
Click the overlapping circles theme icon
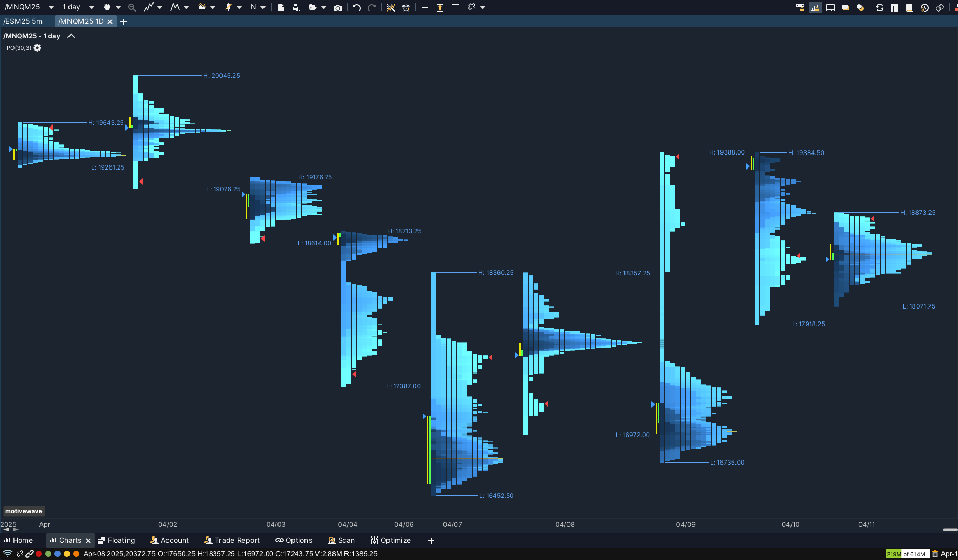(x=860, y=8)
